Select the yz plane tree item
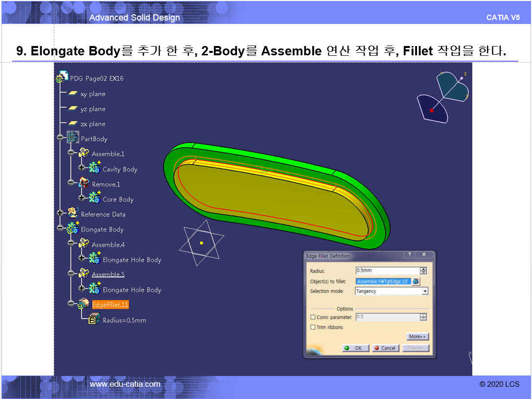 93,109
